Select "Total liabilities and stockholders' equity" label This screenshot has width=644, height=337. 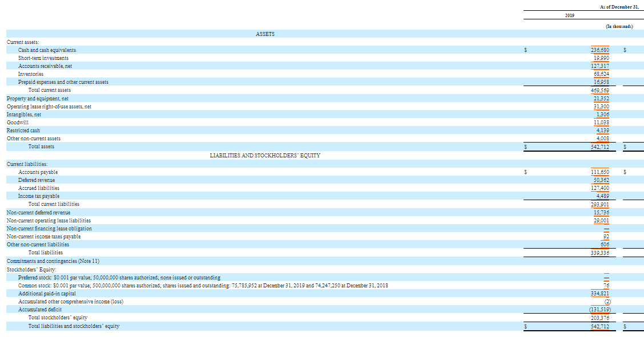pos(74,326)
